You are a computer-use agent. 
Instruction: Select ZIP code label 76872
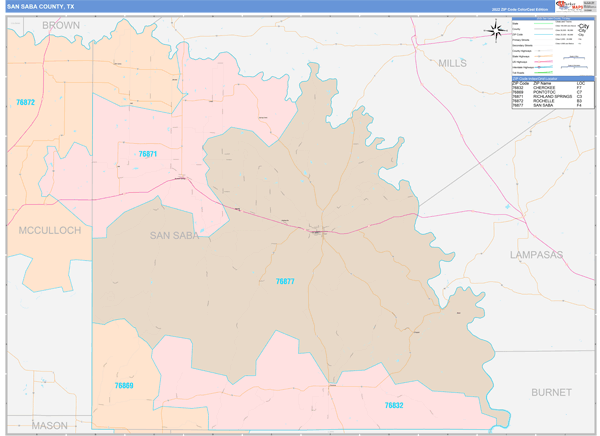[25, 102]
